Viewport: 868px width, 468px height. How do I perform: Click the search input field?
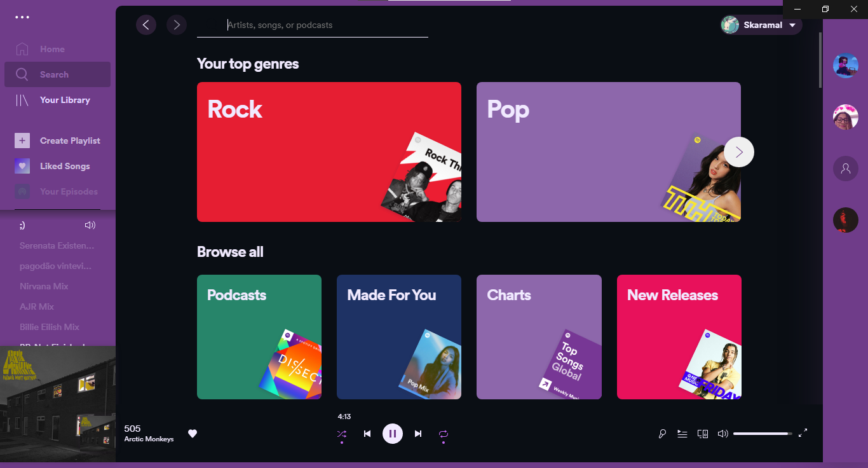click(x=311, y=25)
